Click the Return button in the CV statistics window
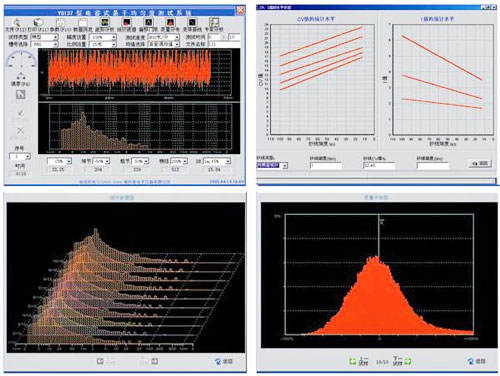Screen dimensions: 500x376 pos(480,163)
